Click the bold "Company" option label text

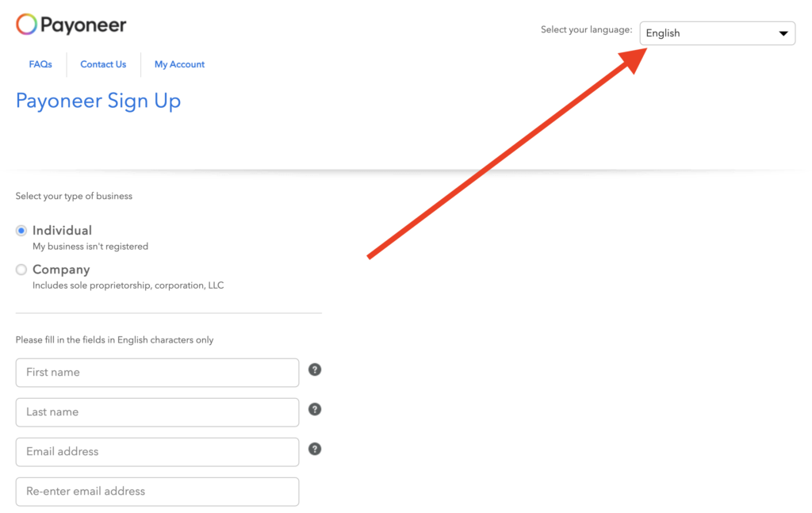tap(61, 270)
